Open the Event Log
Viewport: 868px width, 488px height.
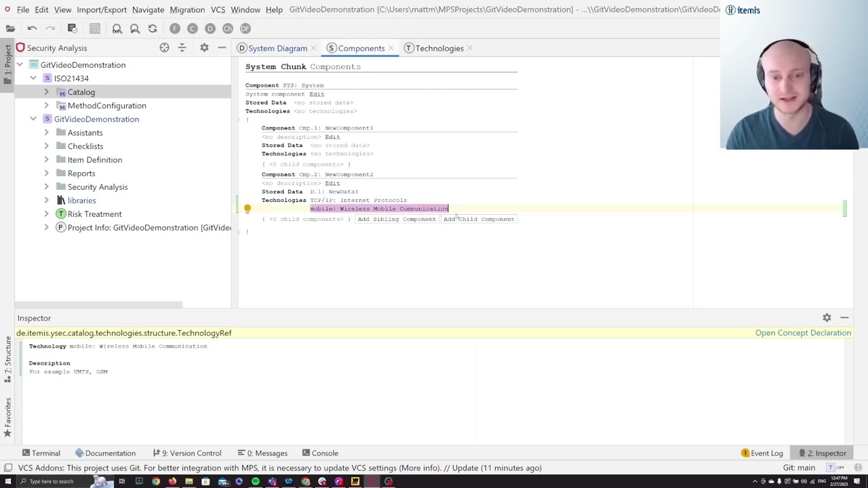[762, 453]
